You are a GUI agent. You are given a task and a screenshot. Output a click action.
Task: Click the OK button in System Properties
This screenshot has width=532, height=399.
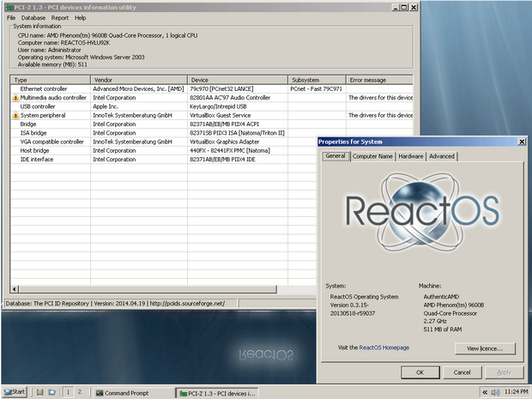click(420, 372)
